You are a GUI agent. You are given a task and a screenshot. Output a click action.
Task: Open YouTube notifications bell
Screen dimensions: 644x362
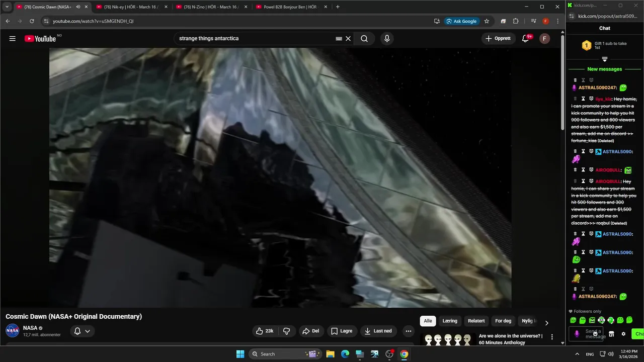(526, 39)
